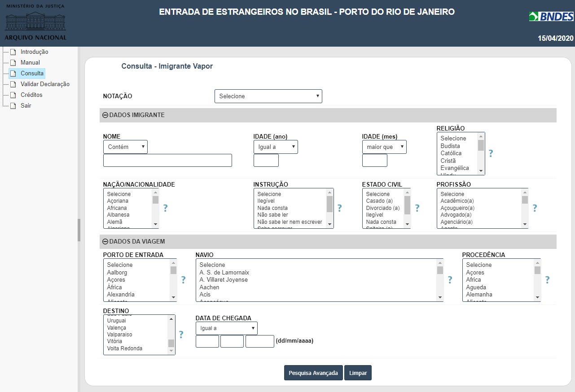Click the year field of Data de Chegada
The height and width of the screenshot is (392, 575).
coord(260,341)
